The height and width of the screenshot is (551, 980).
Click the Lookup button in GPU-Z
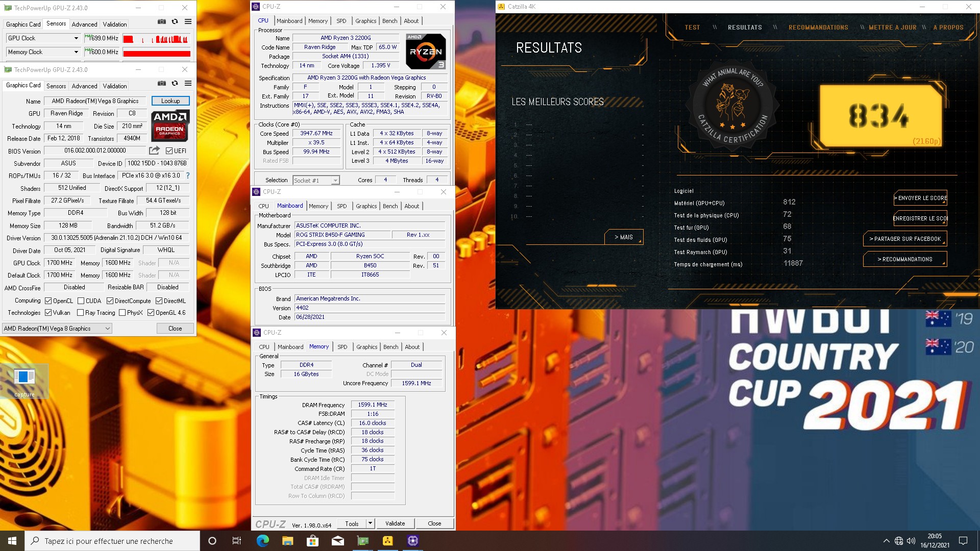tap(170, 101)
